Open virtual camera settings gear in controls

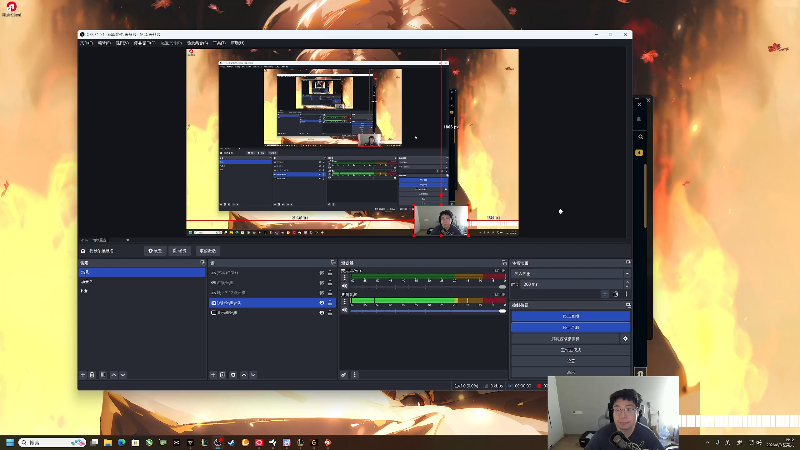tap(625, 339)
